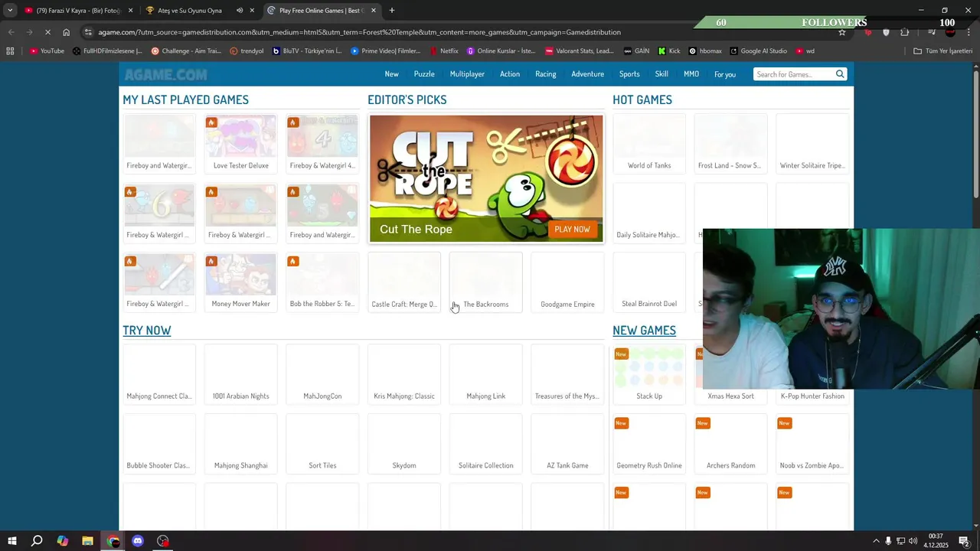980x551 pixels.
Task: Go to browser home page
Action: coord(67,32)
